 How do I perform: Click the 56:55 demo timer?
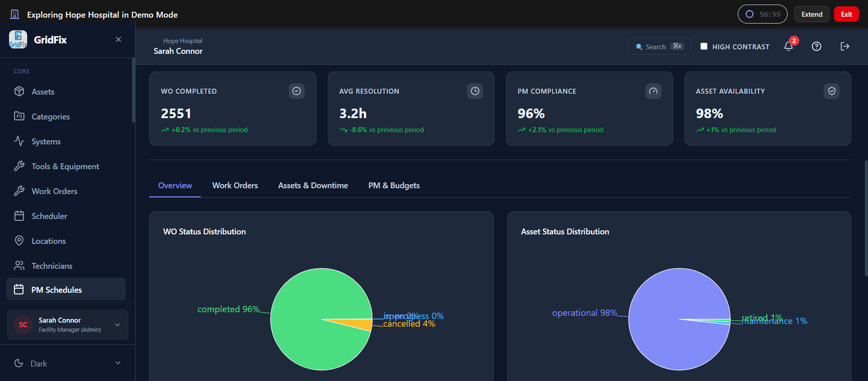pyautogui.click(x=762, y=14)
